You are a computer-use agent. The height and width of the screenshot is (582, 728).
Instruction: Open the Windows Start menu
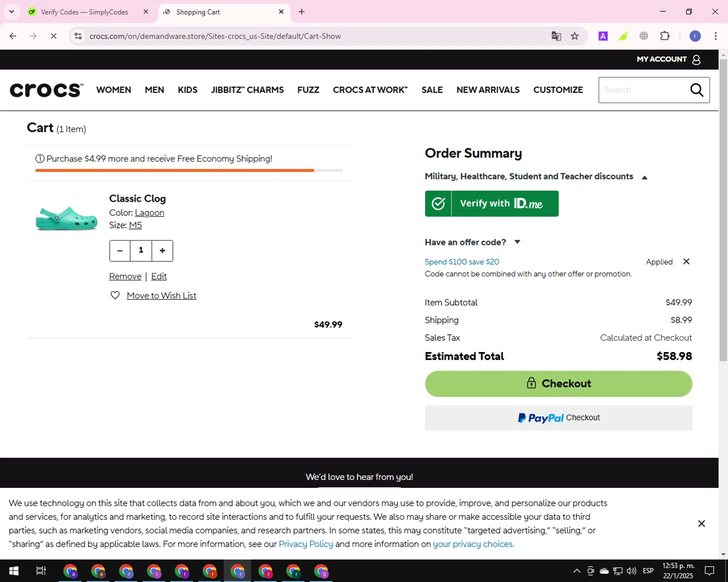[14, 571]
